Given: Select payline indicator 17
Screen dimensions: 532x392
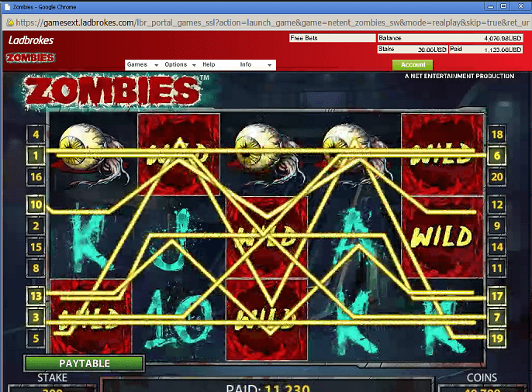Looking at the screenshot, I should click(497, 296).
